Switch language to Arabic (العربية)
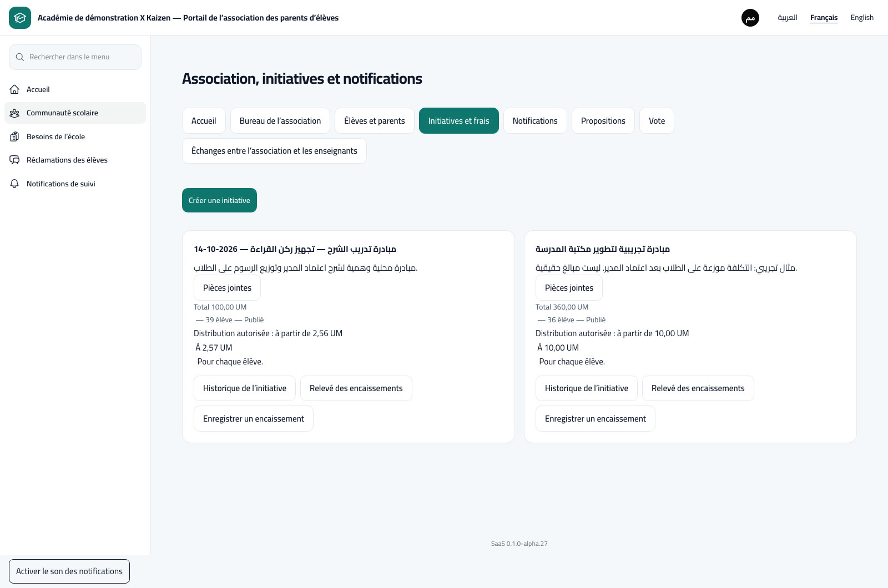 coord(788,18)
